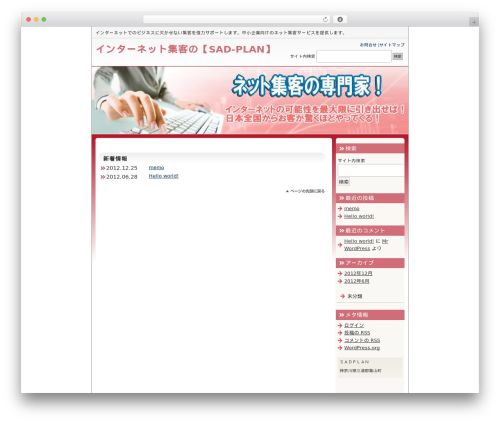This screenshot has width=500, height=423.
Task: Open the お問合せ contact link
Action: pos(368,45)
